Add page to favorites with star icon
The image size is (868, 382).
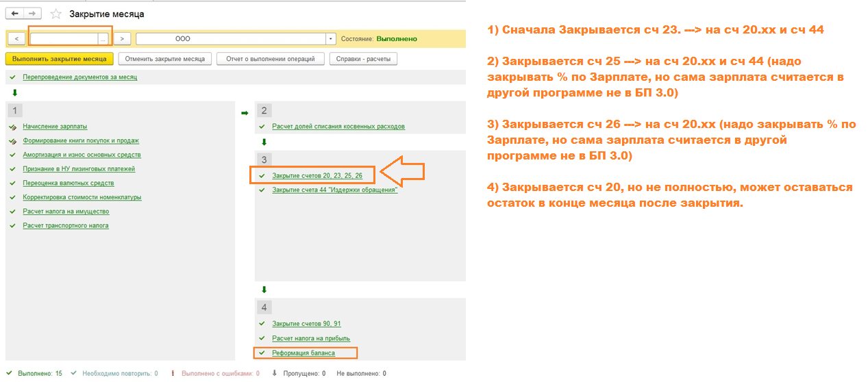coord(56,14)
